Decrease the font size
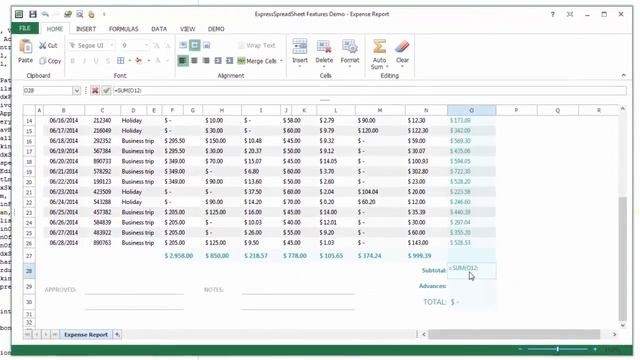640x360 pixels. point(167,46)
